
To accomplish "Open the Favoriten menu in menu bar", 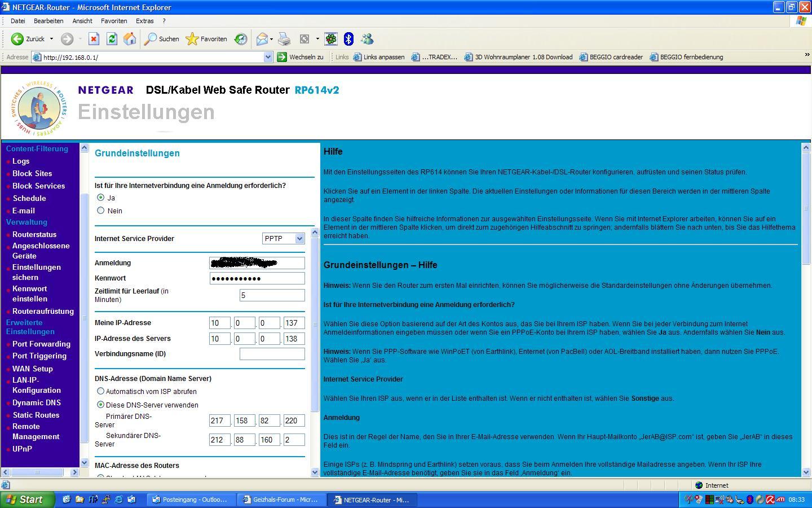I will click(114, 21).
